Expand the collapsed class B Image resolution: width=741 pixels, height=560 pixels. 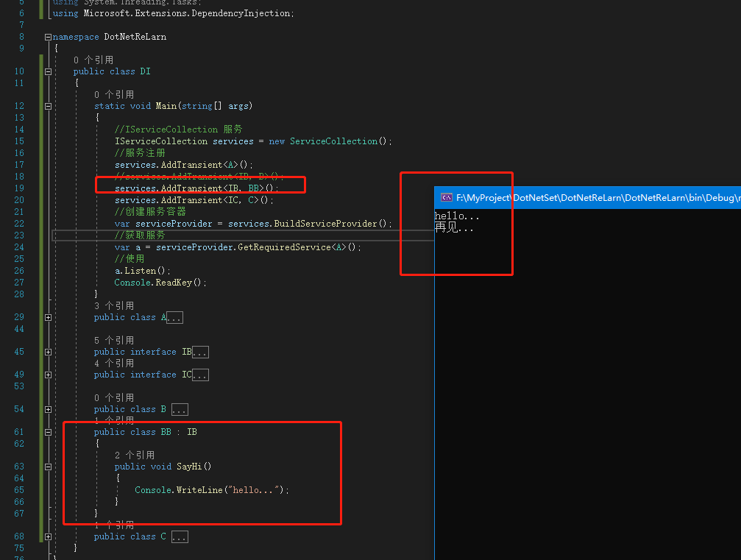pyautogui.click(x=48, y=409)
